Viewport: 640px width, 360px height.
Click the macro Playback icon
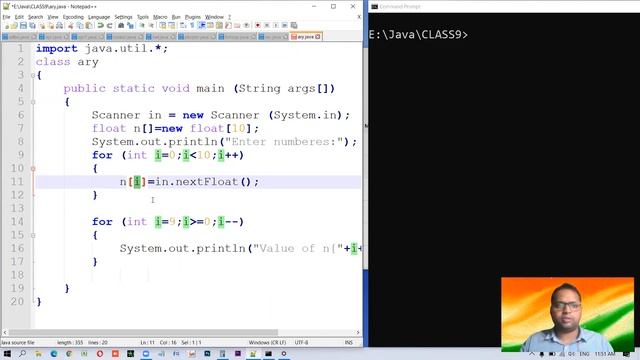[276, 25]
